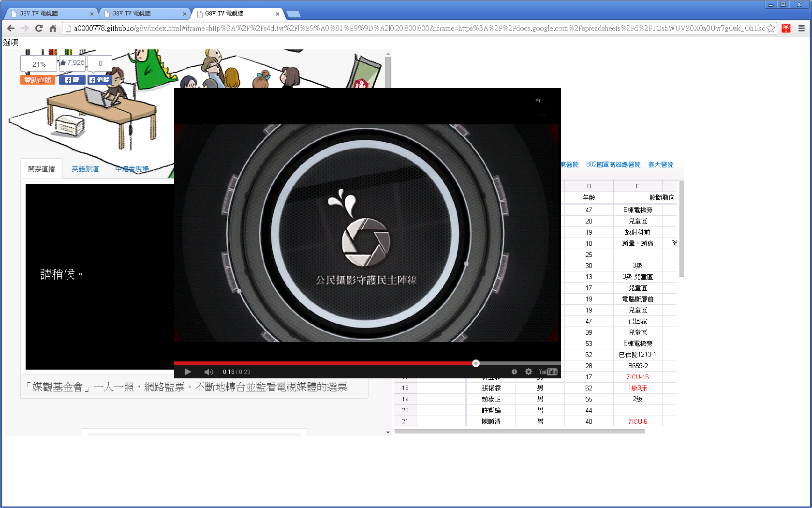Switch to the 英語頻道 tab
Image resolution: width=812 pixels, height=508 pixels.
coord(85,169)
